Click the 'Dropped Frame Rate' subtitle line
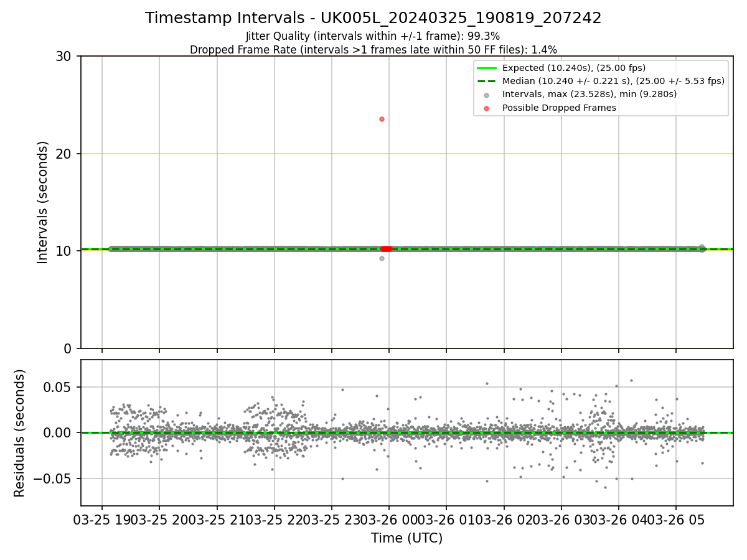The width and height of the screenshot is (747, 560). click(374, 49)
